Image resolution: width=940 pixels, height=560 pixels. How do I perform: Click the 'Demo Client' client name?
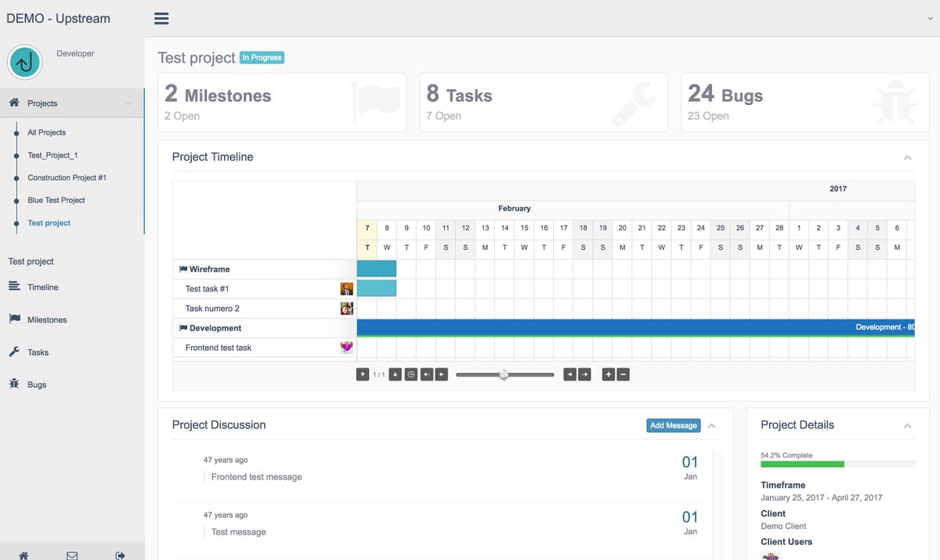pos(783,526)
